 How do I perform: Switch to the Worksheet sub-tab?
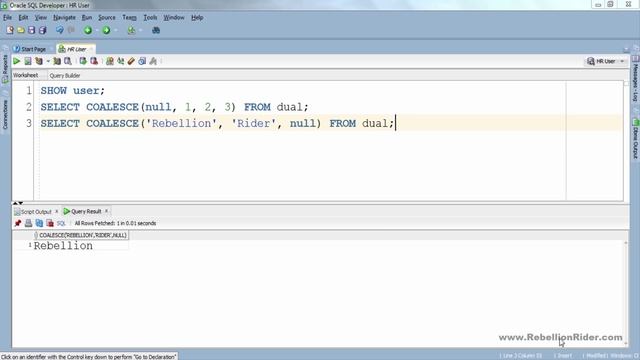click(x=25, y=75)
